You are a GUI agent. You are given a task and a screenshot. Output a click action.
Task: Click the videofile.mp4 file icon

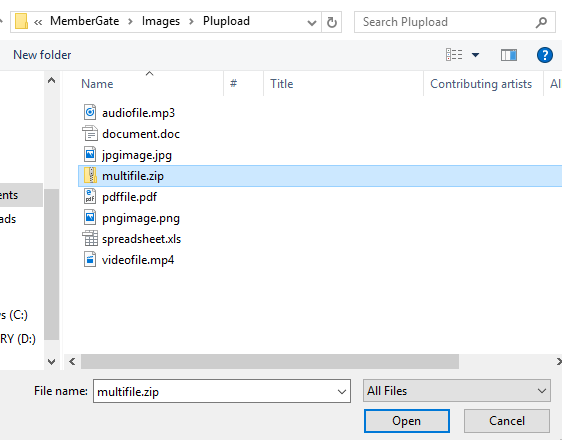click(90, 259)
